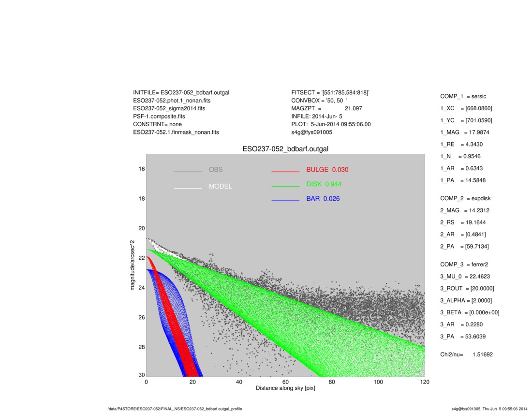The image size is (532, 411).
Task: Click ESO237-052_sigma2014.fits text
Action: [x=169, y=108]
